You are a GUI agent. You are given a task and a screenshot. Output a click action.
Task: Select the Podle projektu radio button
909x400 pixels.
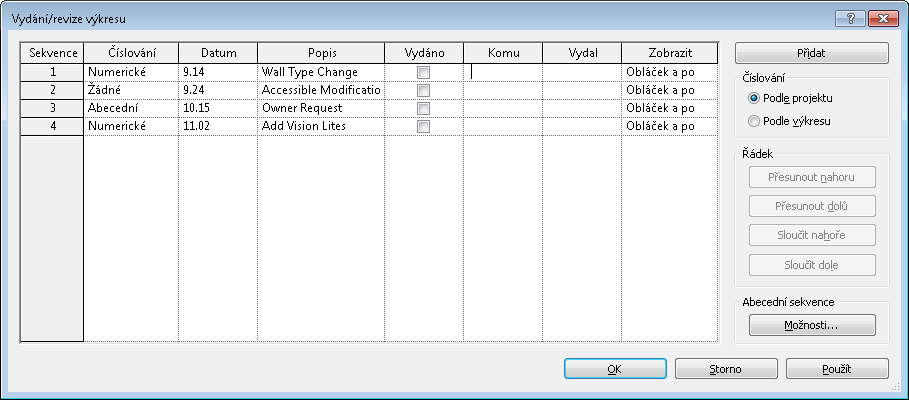[754, 98]
